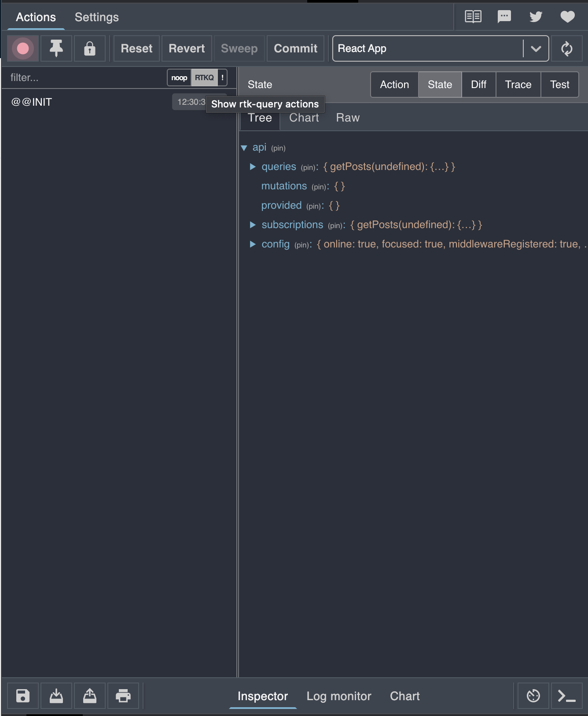Click the provided key label
Screen dimensions: 588x716
(281, 205)
